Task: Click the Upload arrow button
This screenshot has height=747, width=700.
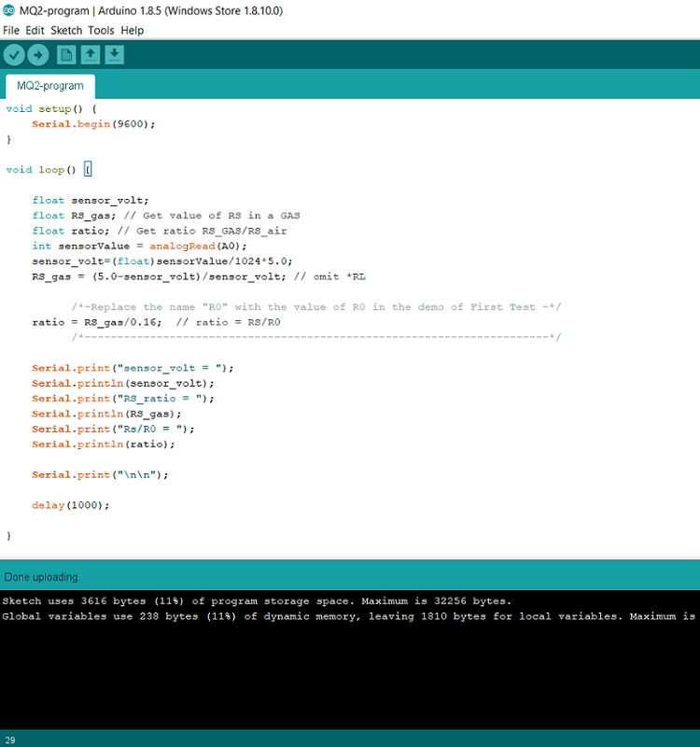Action: click(x=38, y=55)
